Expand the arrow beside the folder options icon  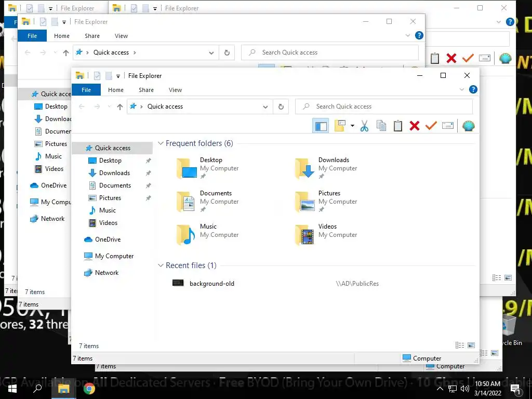tap(353, 126)
